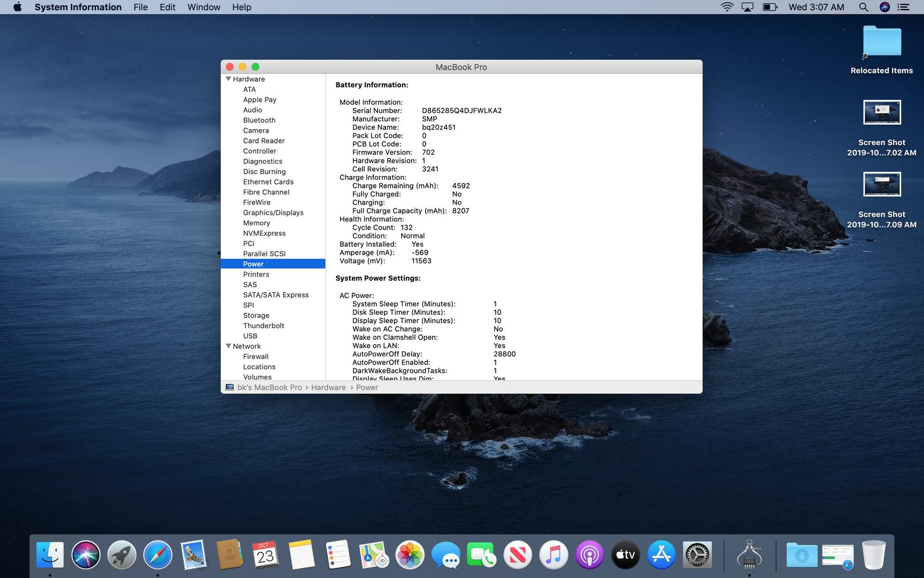This screenshot has height=578, width=924.
Task: Select ATA in Hardware list
Action: tap(249, 89)
